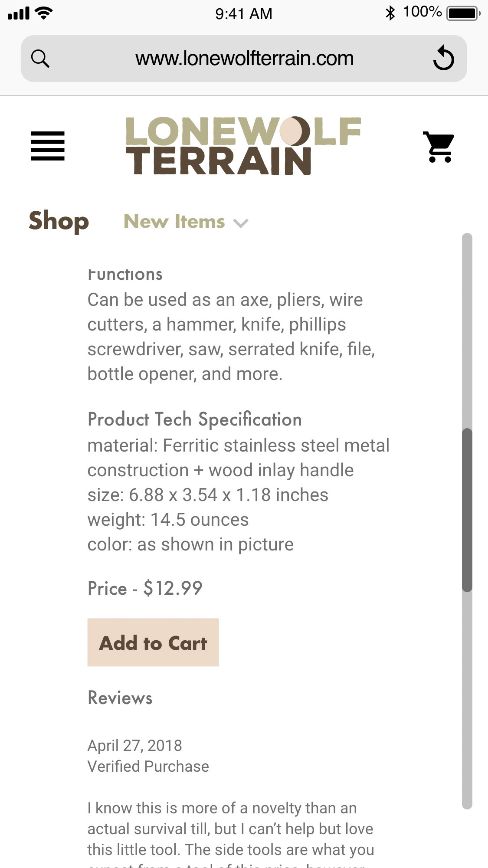The image size is (488, 868).
Task: Click the www.lonewolfterrain.com address field
Action: click(244, 59)
